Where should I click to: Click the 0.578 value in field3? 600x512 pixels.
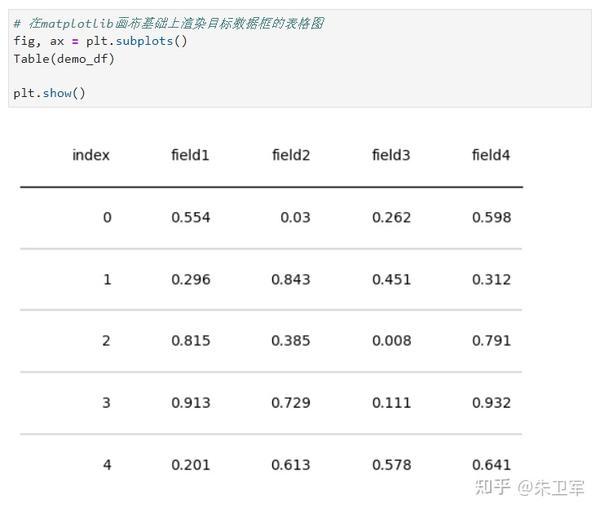(391, 465)
